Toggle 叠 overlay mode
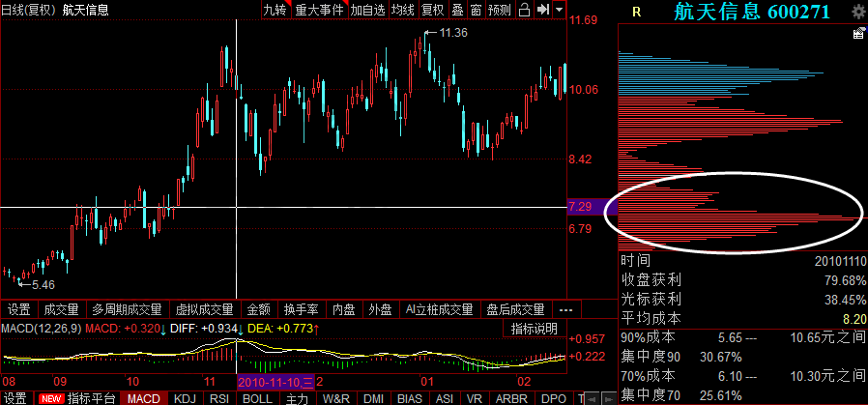 pyautogui.click(x=458, y=10)
